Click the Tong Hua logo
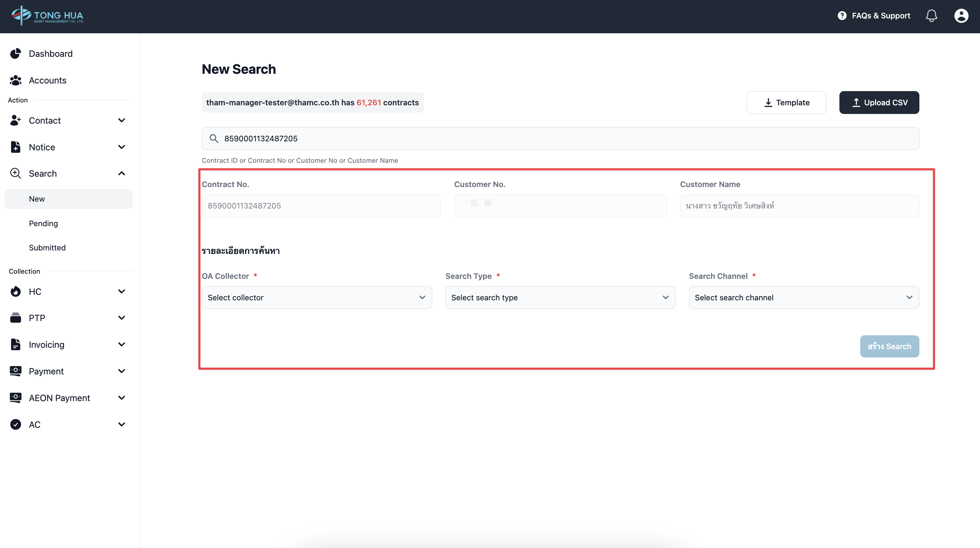The height and width of the screenshot is (548, 980). [47, 16]
